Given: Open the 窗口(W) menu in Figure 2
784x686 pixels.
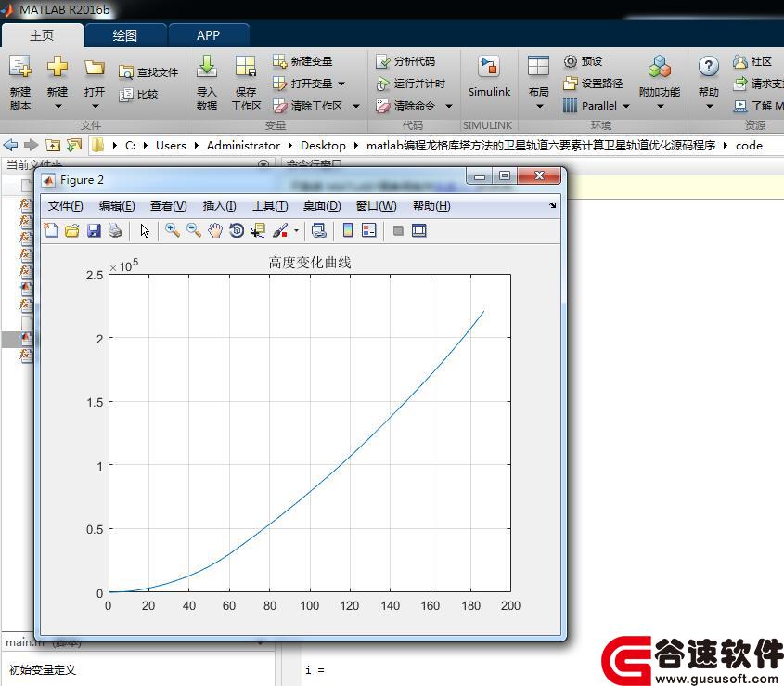Looking at the screenshot, I should coord(376,206).
